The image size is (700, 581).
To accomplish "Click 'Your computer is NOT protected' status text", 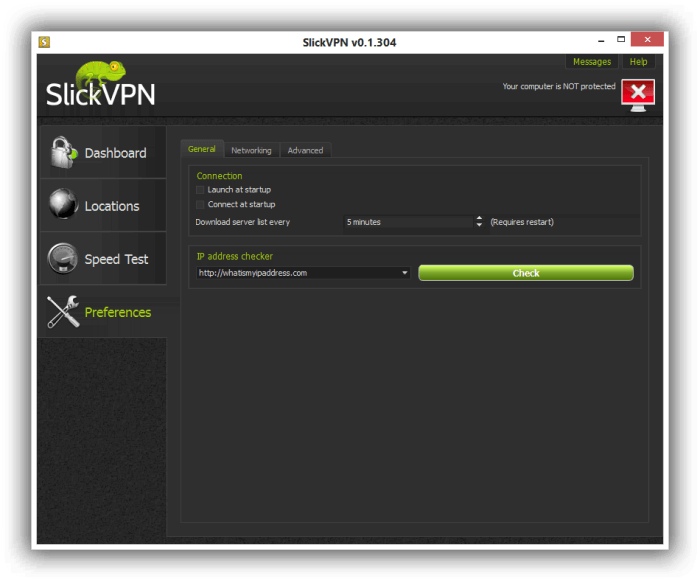I will [x=559, y=86].
